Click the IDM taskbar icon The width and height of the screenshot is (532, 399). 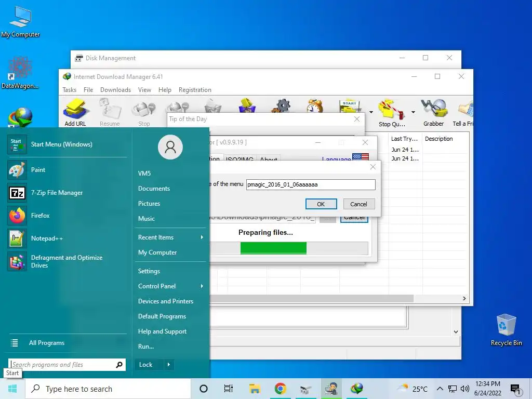tap(356, 389)
